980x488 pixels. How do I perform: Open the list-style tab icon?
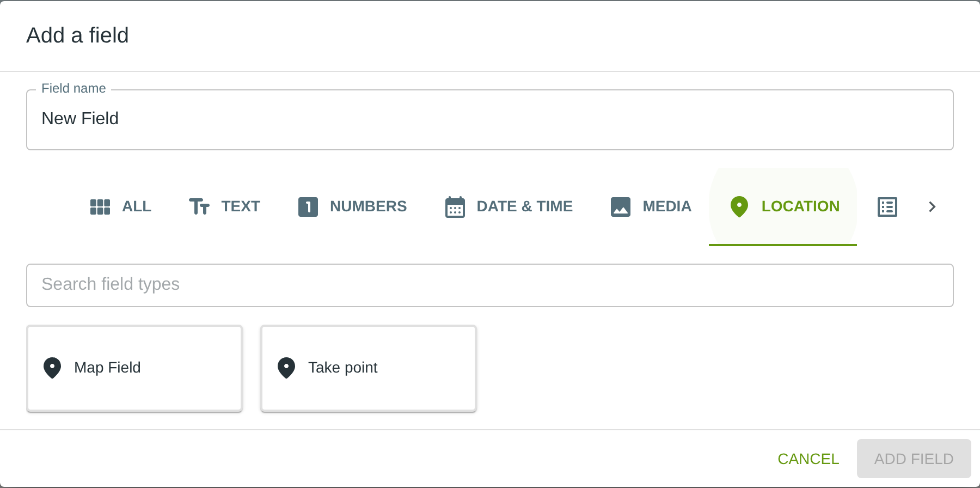887,207
